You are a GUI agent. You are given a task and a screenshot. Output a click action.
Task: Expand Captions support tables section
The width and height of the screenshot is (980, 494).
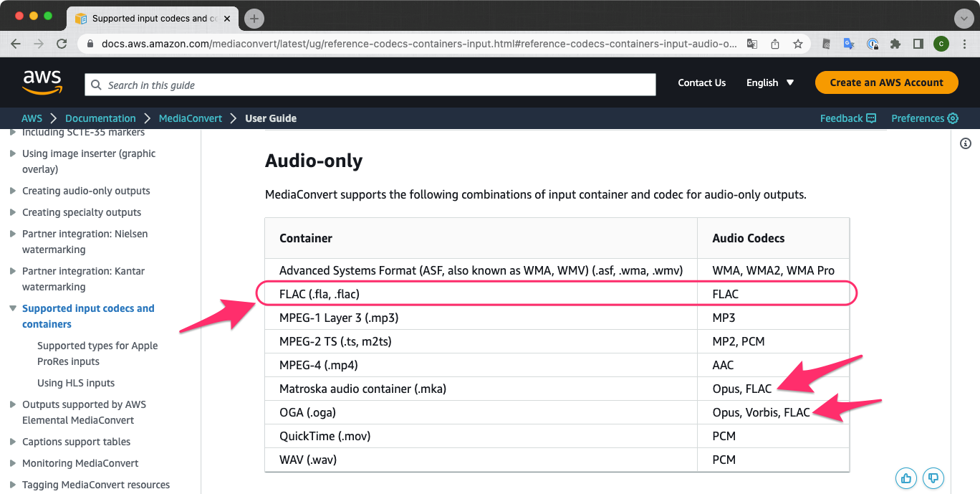[13, 442]
